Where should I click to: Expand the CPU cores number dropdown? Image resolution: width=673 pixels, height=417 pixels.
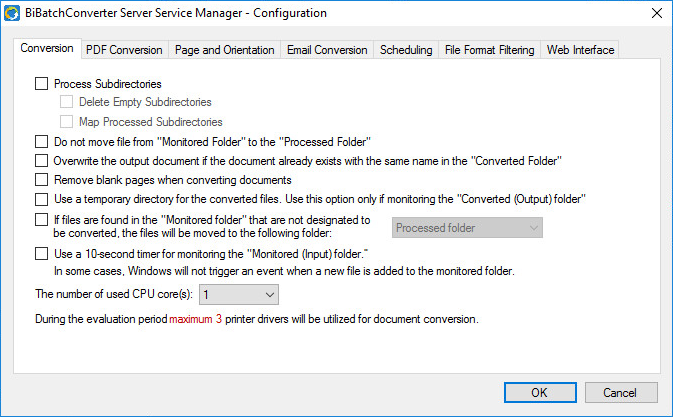pyautogui.click(x=239, y=294)
